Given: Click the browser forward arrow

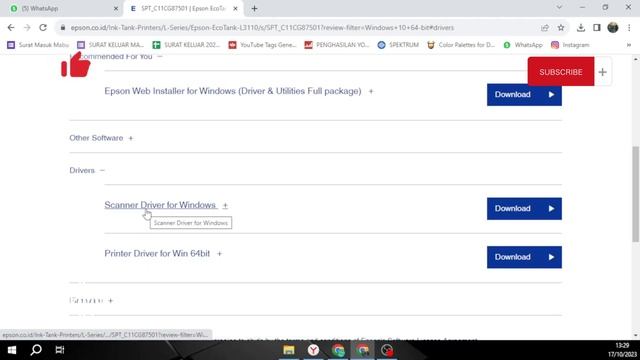Looking at the screenshot, I should tap(27, 28).
